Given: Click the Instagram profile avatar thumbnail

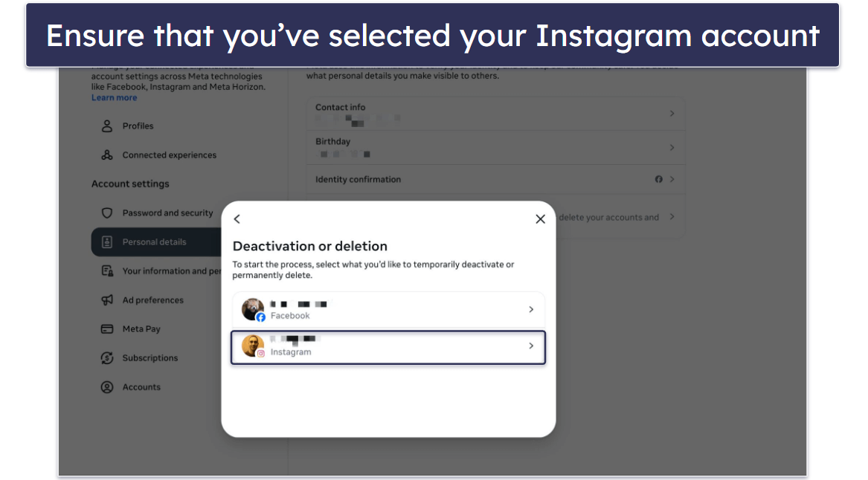Looking at the screenshot, I should coord(253,346).
